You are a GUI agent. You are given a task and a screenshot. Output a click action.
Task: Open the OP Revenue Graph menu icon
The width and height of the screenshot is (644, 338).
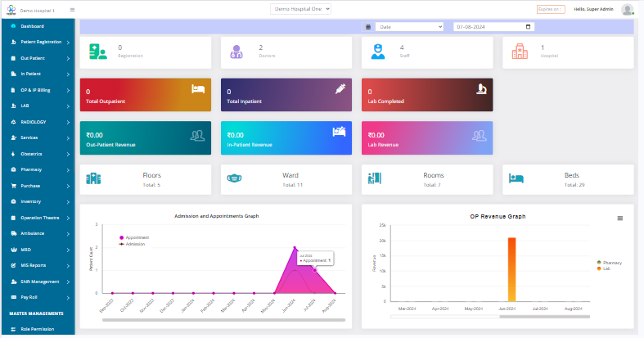[619, 218]
